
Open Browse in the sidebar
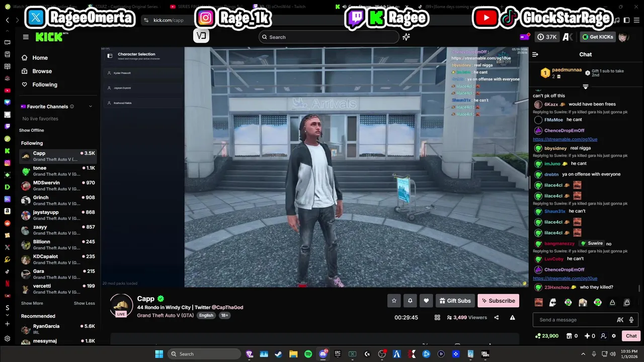click(42, 71)
